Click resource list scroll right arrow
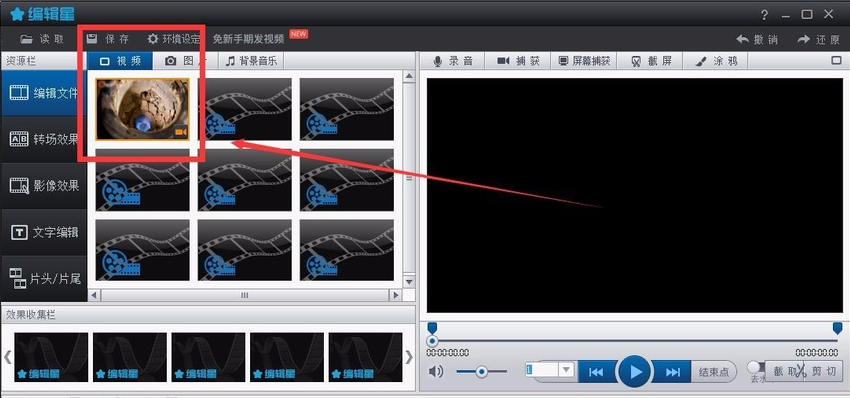 tap(395, 296)
